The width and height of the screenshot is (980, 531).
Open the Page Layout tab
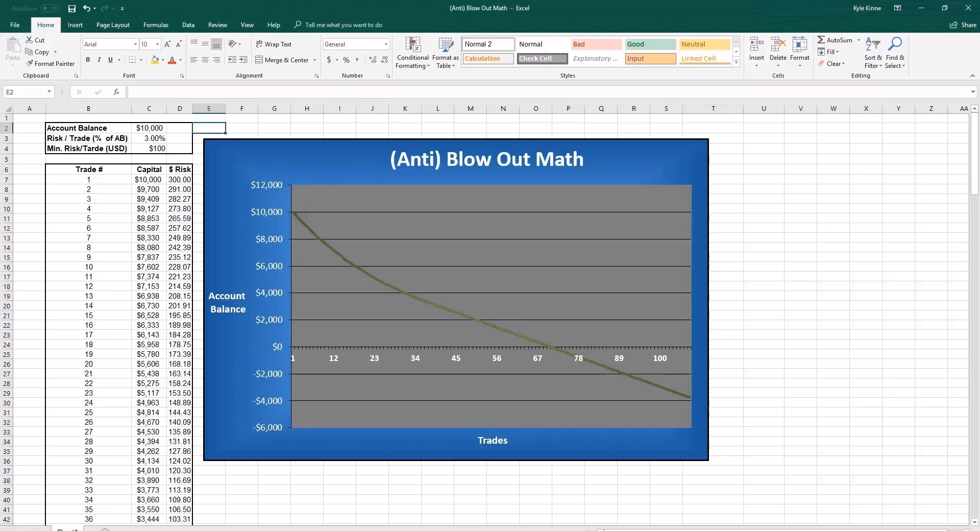click(113, 25)
